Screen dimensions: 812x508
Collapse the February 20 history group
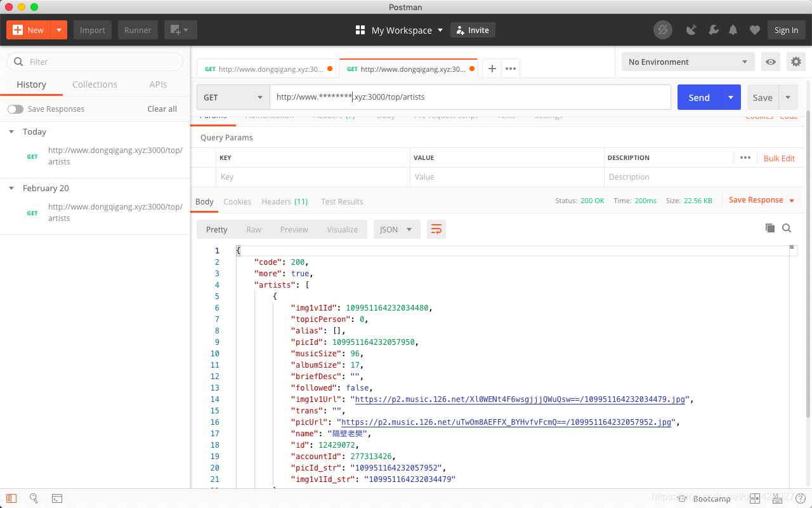11,189
